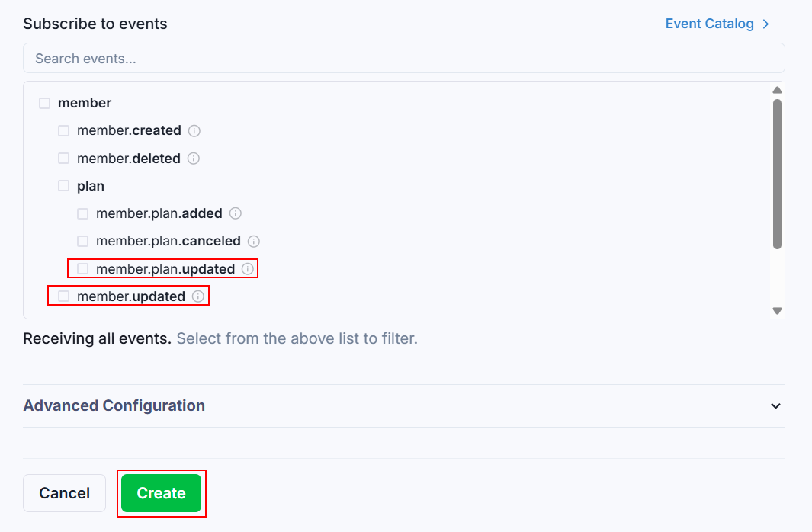Click info icon beside member.created
The image size is (812, 532).
194,131
